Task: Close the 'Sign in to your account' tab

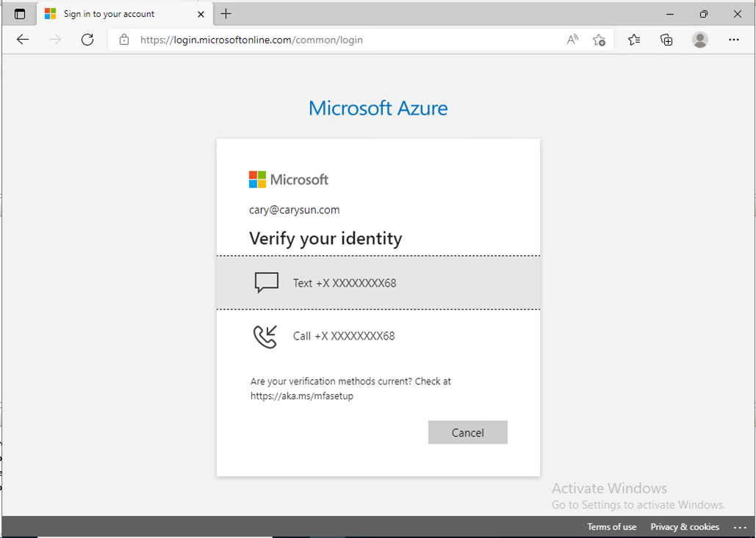Action: point(201,14)
